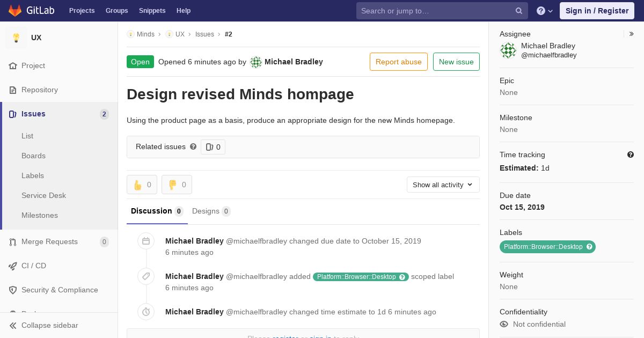This screenshot has width=644, height=338.
Task: Click the thumbs down reaction
Action: click(177, 185)
